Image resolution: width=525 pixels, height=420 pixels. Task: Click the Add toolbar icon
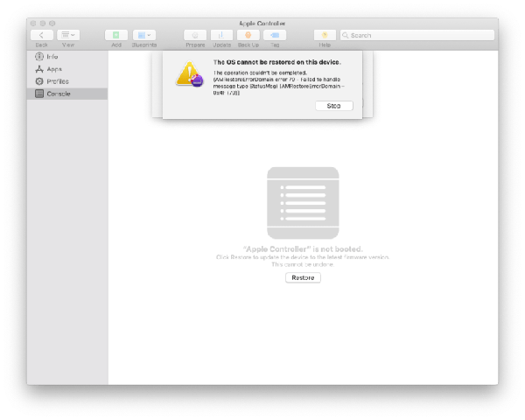[x=116, y=35]
